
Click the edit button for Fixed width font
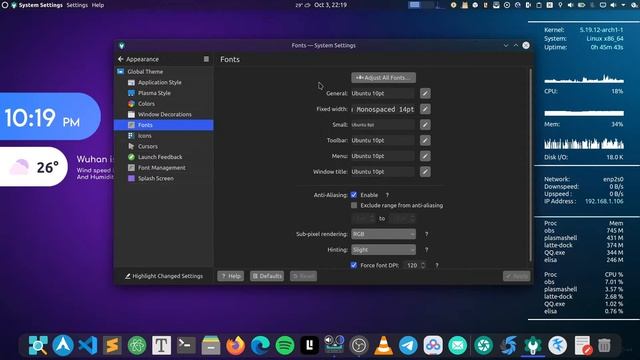pos(425,109)
